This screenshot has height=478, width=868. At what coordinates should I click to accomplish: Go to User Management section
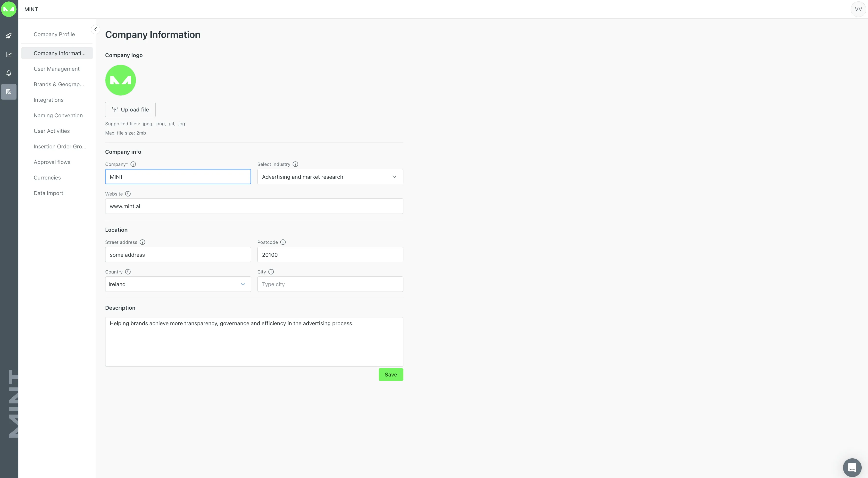57,69
